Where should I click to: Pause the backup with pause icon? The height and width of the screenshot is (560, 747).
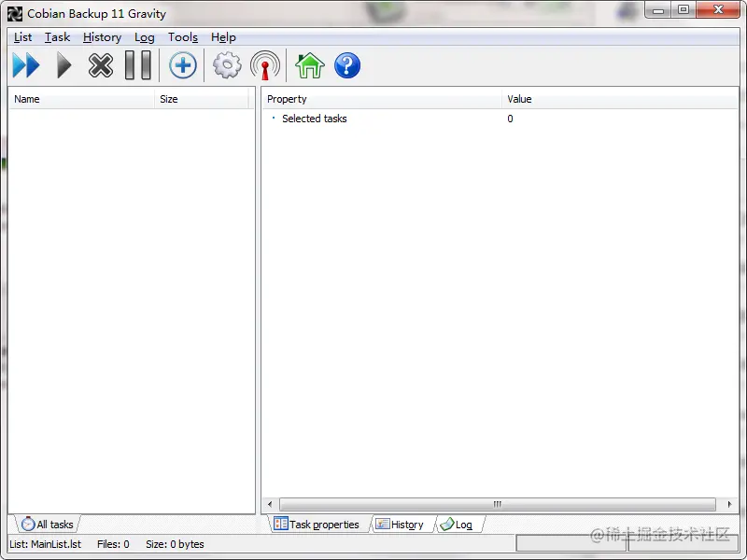tap(138, 65)
